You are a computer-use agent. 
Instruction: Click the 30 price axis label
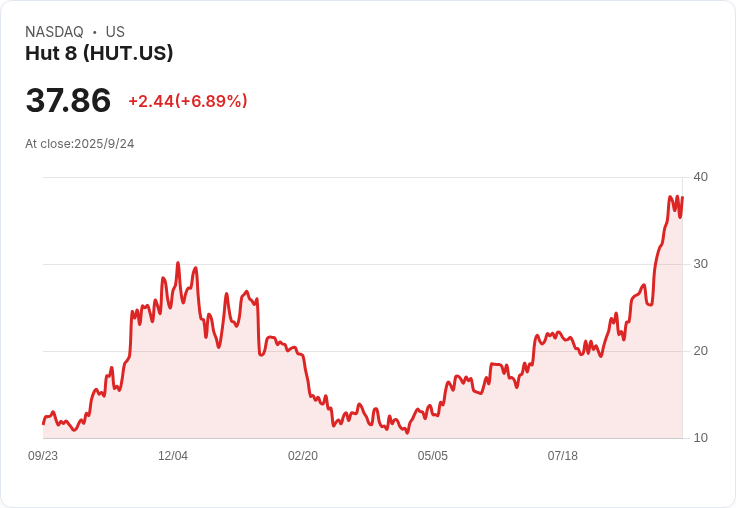pos(700,264)
